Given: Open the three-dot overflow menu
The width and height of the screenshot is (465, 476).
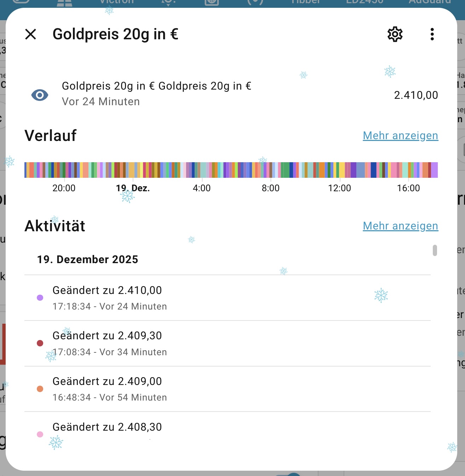Looking at the screenshot, I should tap(432, 34).
